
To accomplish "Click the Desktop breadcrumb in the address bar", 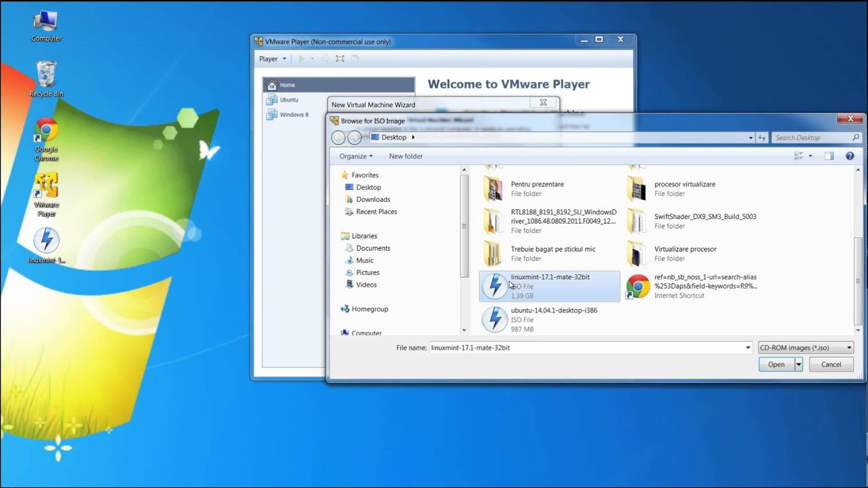I will click(x=393, y=138).
